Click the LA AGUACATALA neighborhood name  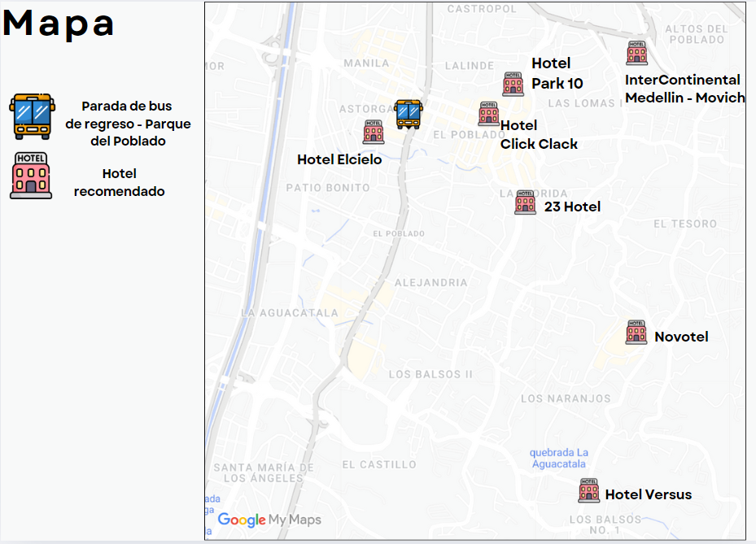[x=289, y=313]
